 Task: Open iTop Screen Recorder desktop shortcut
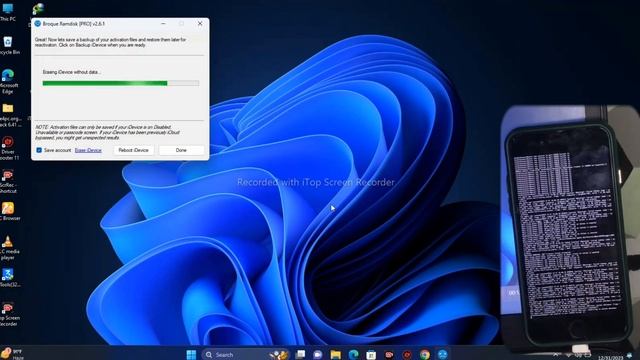click(8, 313)
